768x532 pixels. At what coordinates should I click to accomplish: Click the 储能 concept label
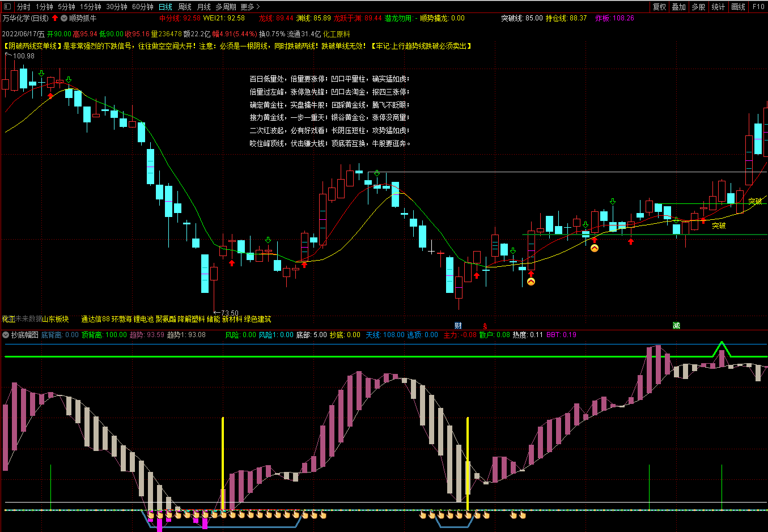pos(213,319)
